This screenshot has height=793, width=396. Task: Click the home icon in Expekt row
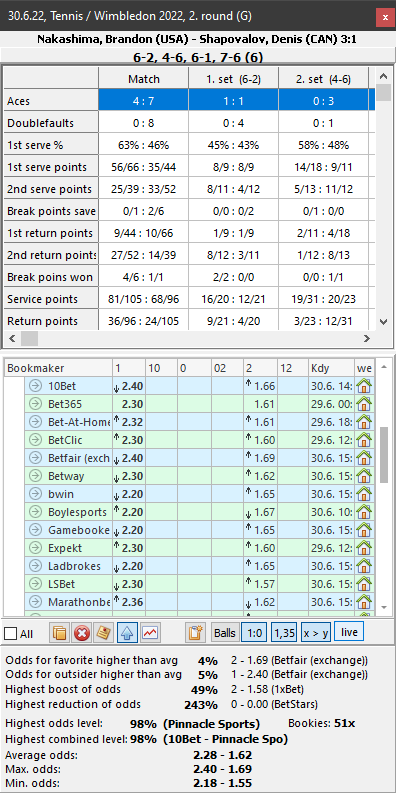(364, 548)
